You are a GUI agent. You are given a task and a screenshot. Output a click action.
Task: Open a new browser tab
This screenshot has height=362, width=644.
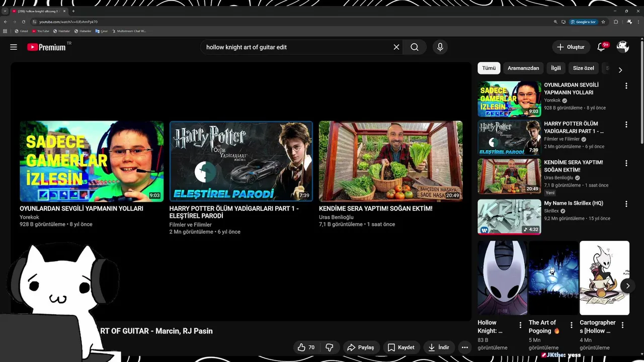pos(73,11)
